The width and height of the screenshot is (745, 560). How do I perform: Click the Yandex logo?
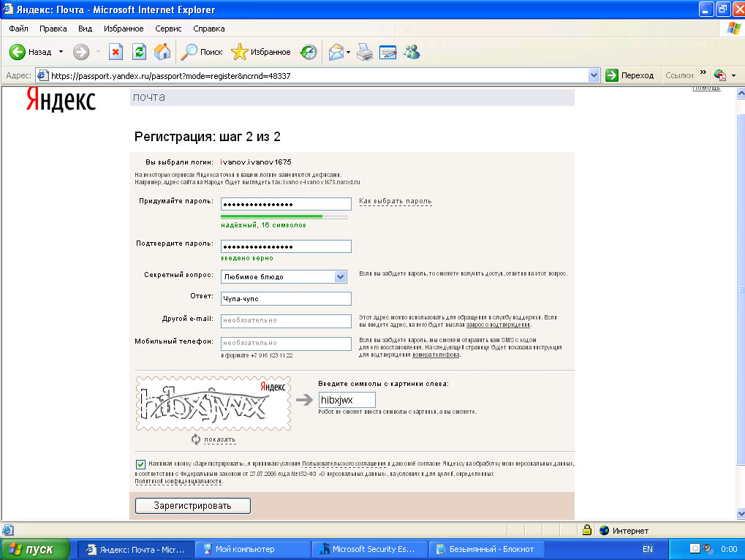[61, 99]
